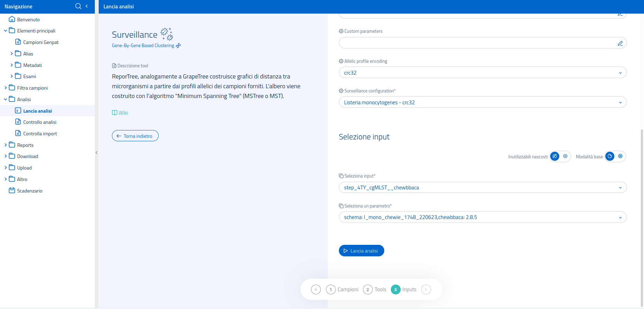Open the Allelic profile encoding dropdown
The height and width of the screenshot is (309, 644).
tap(482, 73)
